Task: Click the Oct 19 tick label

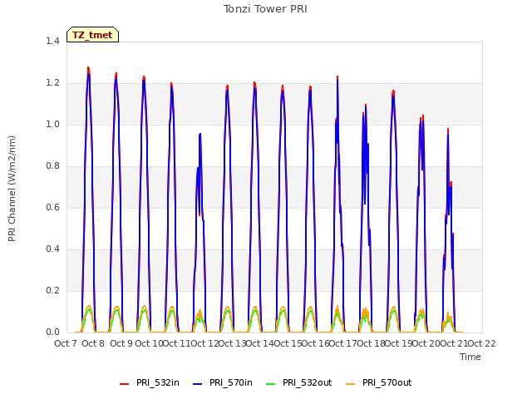Action: pos(399,343)
